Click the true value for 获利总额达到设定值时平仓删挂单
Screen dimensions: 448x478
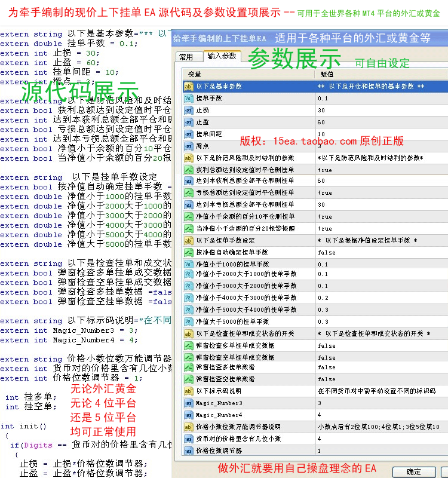pos(325,170)
